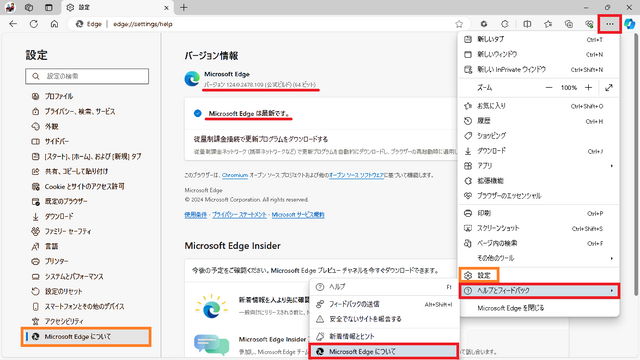The width and height of the screenshot is (640, 360).
Task: Zoom out with minus button in menu
Action: click(549, 88)
